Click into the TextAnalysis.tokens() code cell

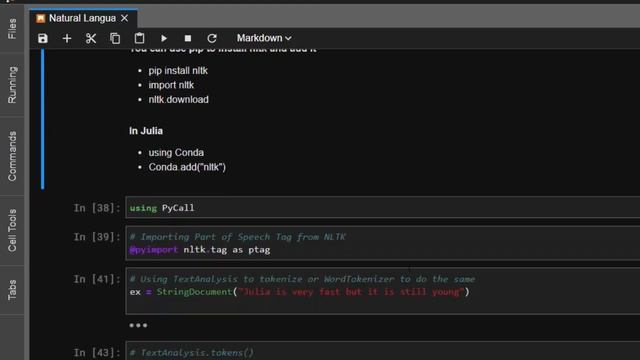(383, 351)
